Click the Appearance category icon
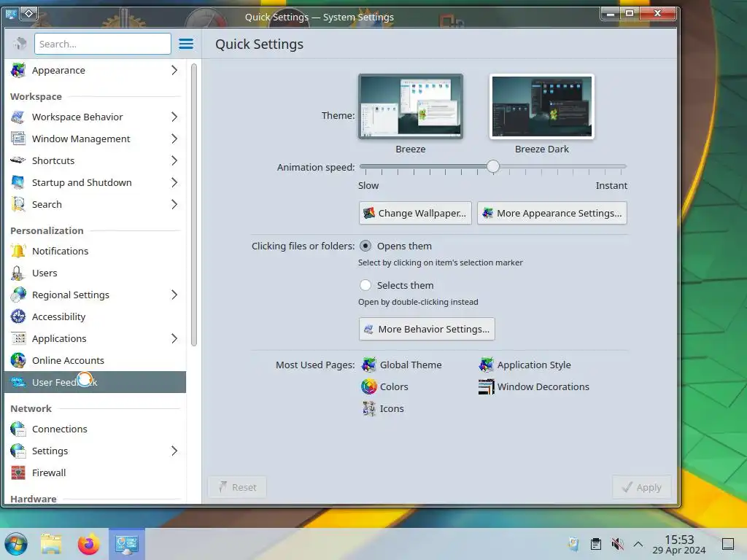Screen dimensions: 747x560 [18, 70]
